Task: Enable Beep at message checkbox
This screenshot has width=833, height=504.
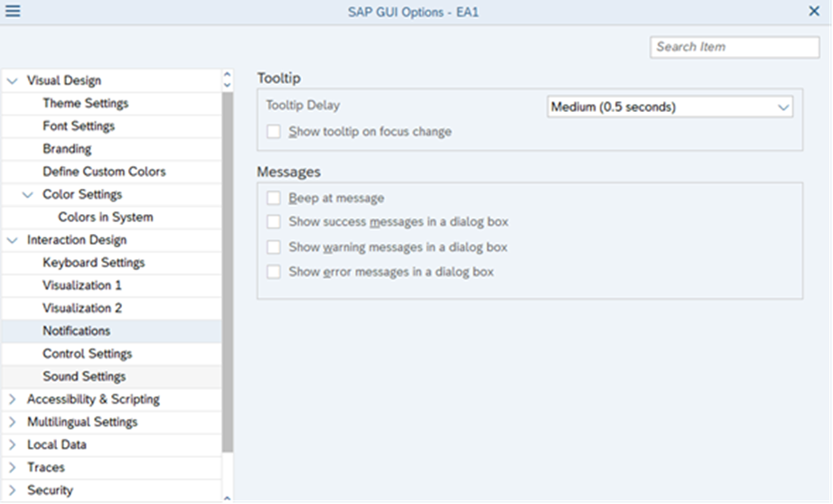Action: click(274, 198)
